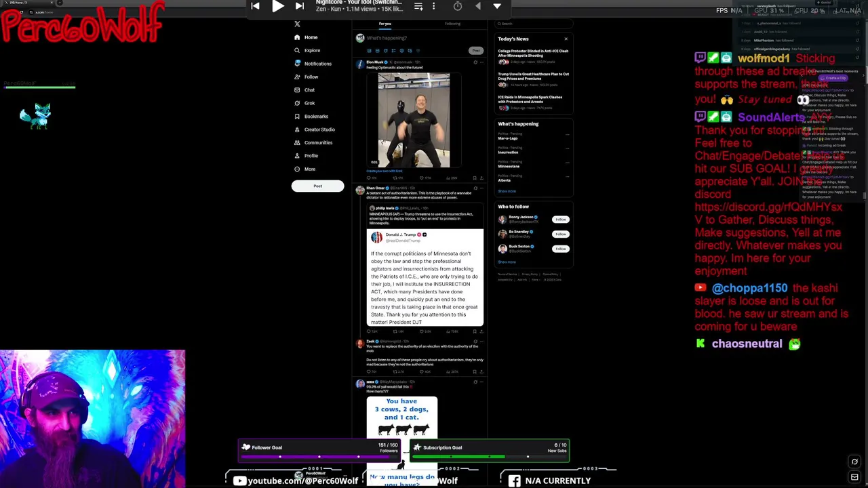
Task: Open more options for Alberta trend
Action: point(567,176)
